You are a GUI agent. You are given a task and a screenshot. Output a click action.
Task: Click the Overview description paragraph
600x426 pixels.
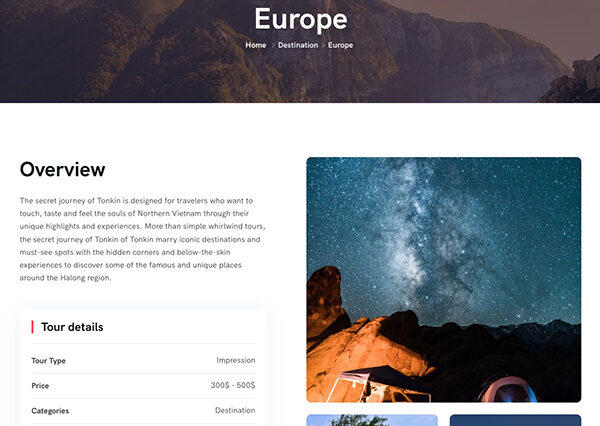coord(142,239)
